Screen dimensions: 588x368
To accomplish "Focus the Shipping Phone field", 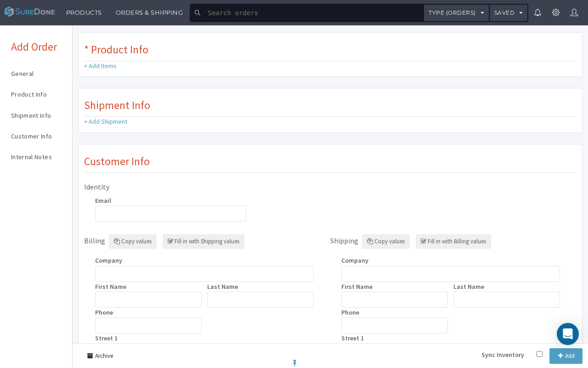I will pos(395,325).
